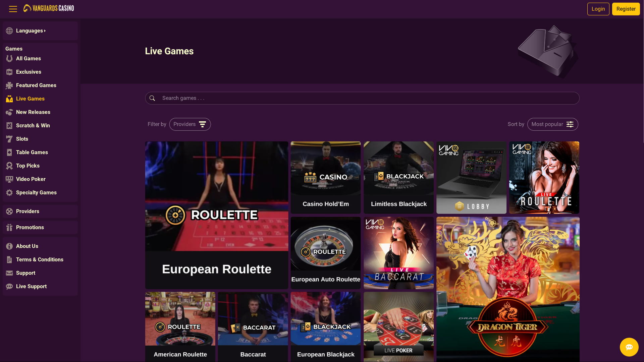Open the Providers filter dropdown
The image size is (644, 362).
pyautogui.click(x=190, y=124)
